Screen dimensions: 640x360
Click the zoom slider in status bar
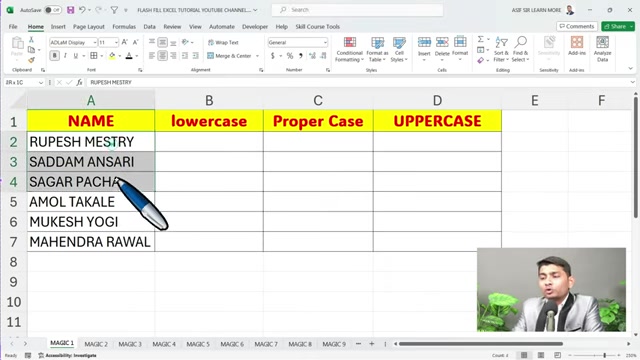point(604,356)
